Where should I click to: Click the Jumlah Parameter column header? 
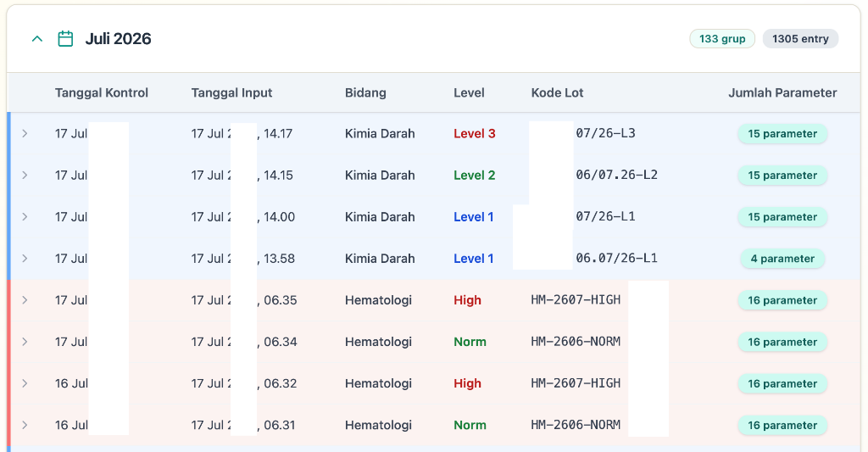(x=782, y=92)
